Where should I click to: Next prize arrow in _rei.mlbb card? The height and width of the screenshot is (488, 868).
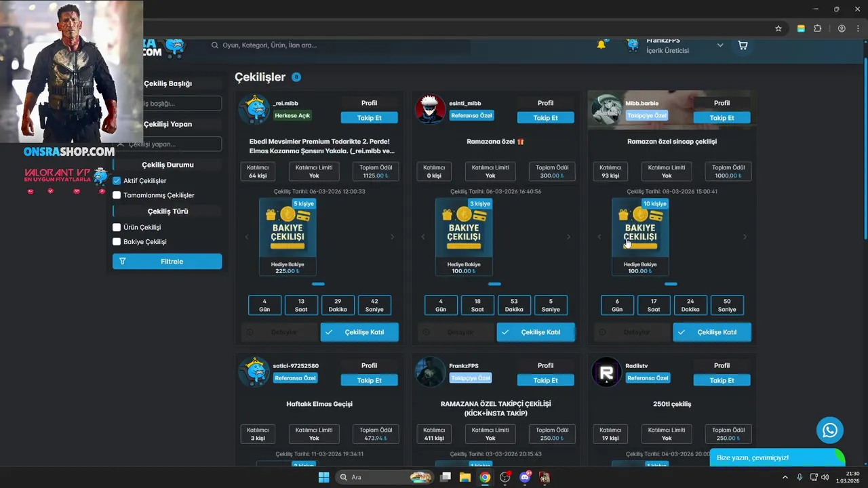[x=392, y=237]
